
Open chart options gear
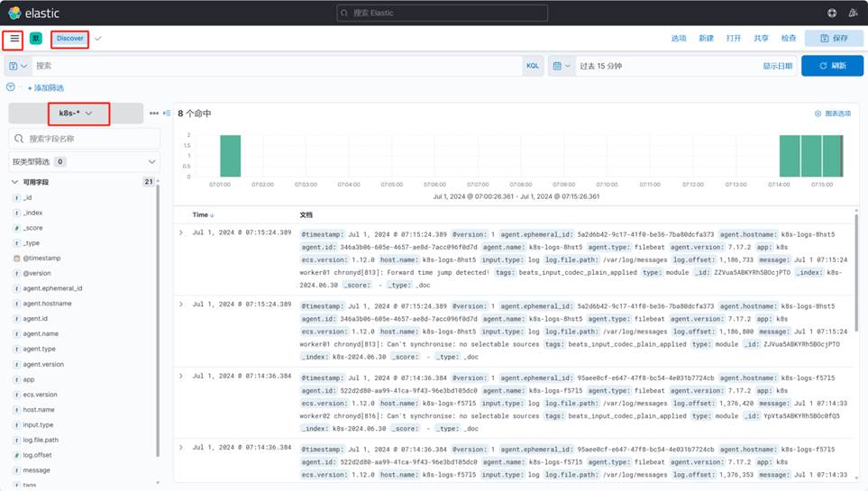coord(832,114)
